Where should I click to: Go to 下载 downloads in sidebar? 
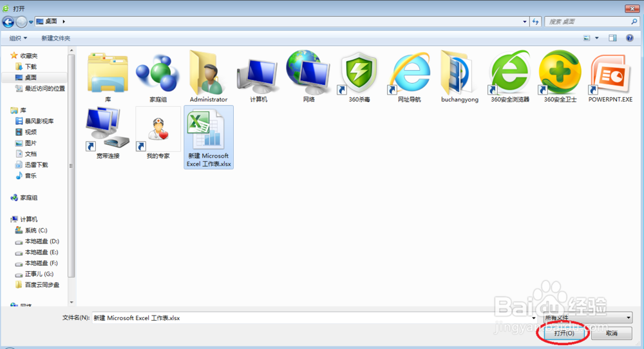pos(30,66)
